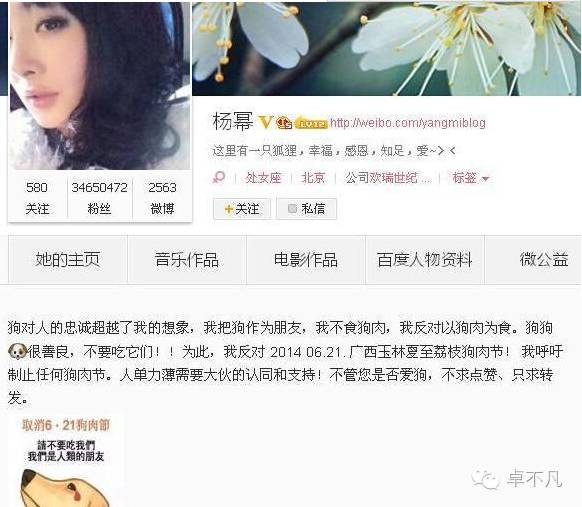This screenshot has height=507, width=582.
Task: Expand the 标签 dropdown arrow
Action: pos(485,179)
